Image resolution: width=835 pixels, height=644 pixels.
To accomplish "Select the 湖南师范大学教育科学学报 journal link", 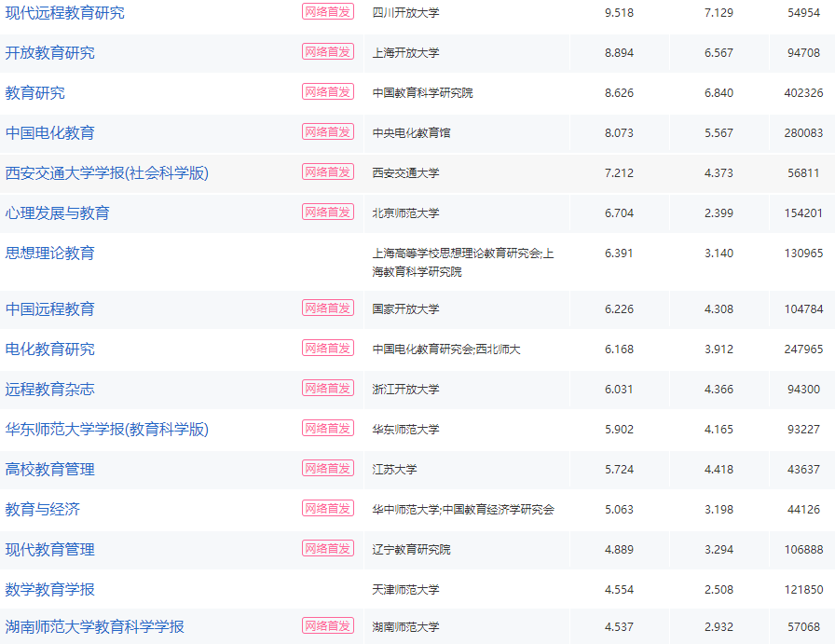I will [x=95, y=626].
